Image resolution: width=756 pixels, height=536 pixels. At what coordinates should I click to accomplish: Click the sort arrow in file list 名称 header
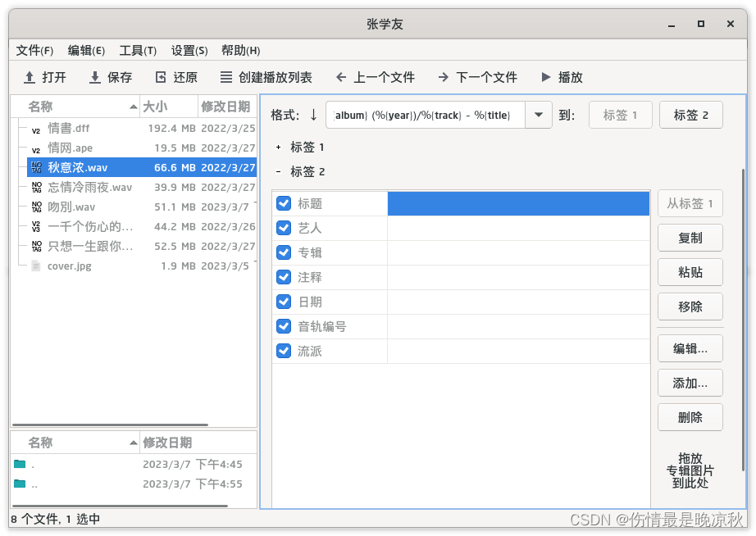(134, 107)
